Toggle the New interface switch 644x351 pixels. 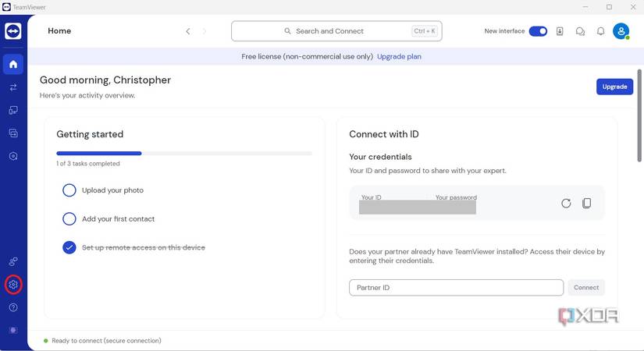coord(538,31)
